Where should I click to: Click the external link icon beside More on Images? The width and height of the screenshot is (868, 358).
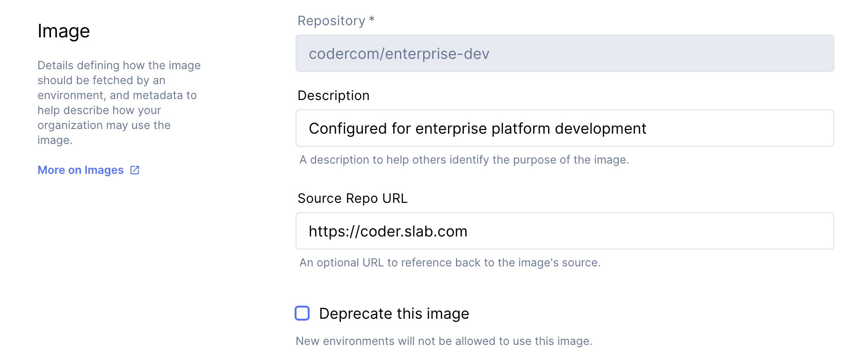(x=135, y=170)
